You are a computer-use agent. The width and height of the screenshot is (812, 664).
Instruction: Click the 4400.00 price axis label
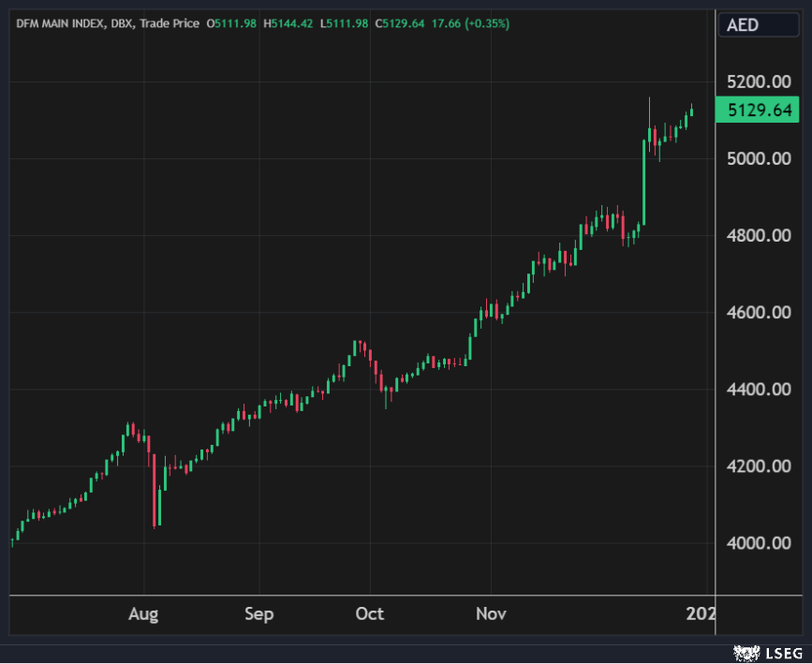coord(760,389)
